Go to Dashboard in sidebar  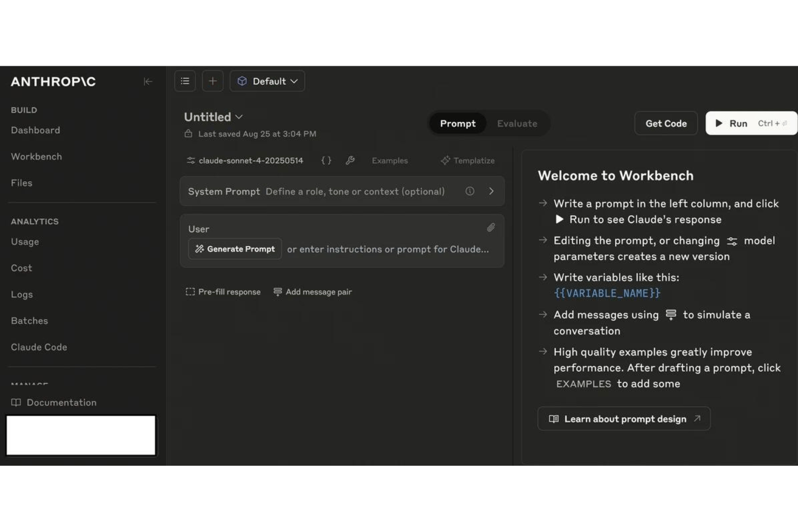[x=36, y=130]
